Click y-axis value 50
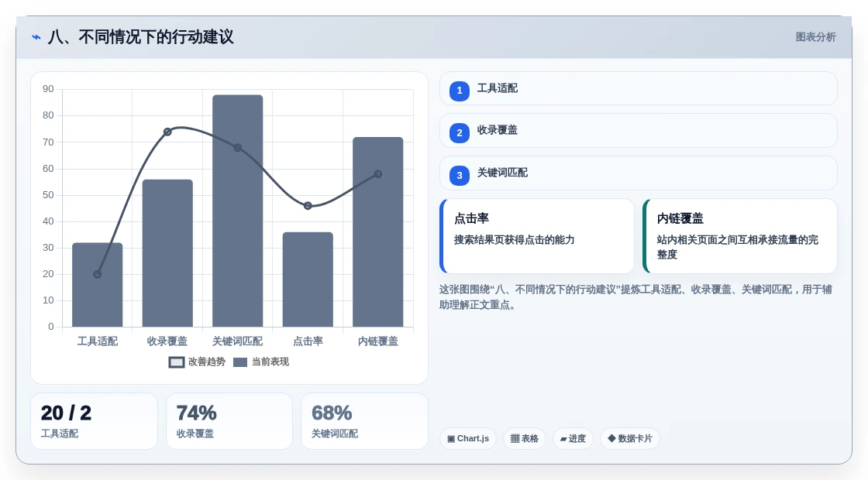 point(48,194)
